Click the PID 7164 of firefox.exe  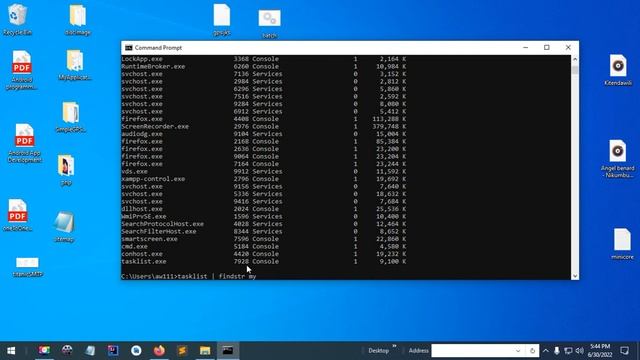pos(241,164)
